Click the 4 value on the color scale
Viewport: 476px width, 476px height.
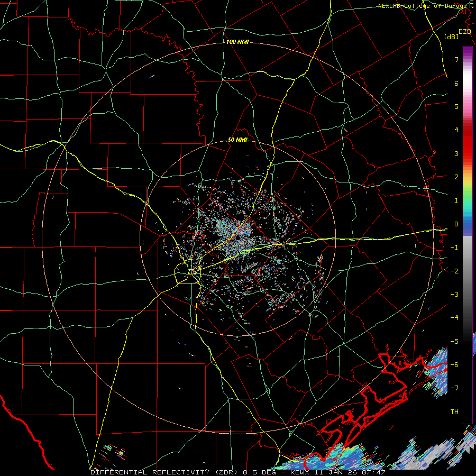click(456, 130)
